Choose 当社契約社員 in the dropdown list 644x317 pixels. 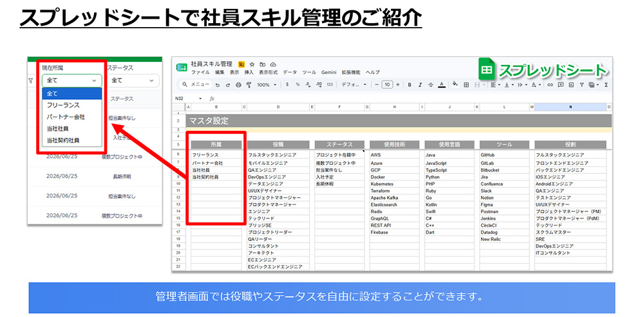coord(72,140)
